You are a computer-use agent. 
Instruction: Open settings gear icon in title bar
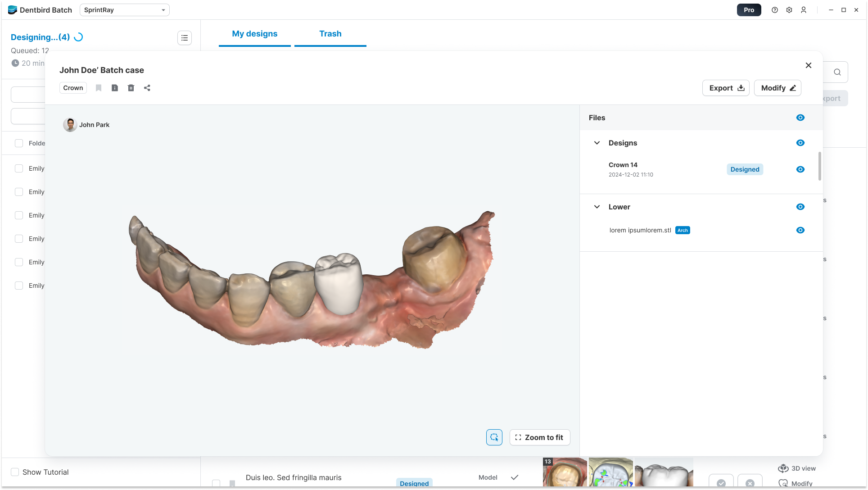(x=789, y=10)
